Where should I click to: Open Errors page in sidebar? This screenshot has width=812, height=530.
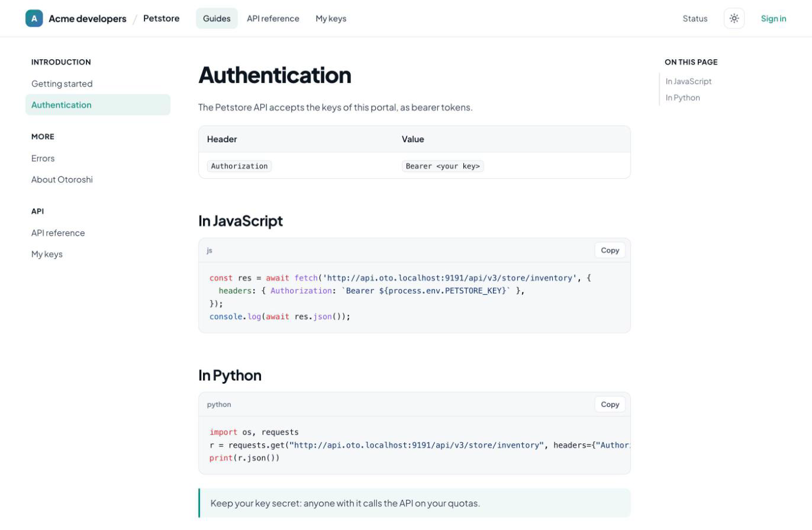coord(98,158)
